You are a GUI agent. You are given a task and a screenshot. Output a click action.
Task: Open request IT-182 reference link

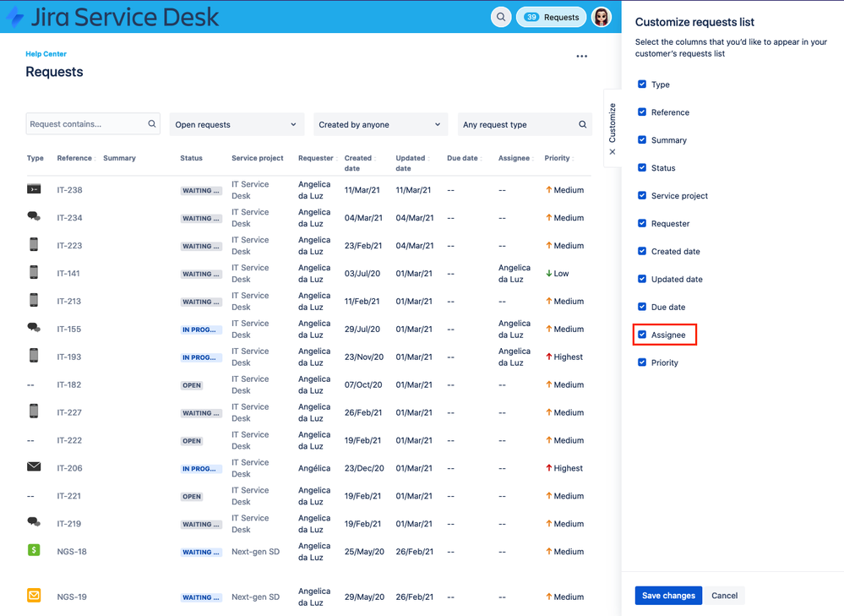point(69,385)
